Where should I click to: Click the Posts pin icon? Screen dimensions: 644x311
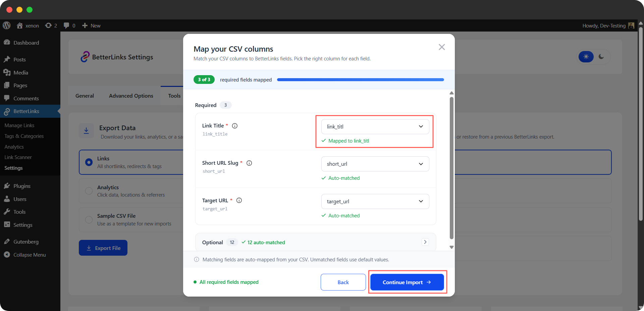point(7,59)
